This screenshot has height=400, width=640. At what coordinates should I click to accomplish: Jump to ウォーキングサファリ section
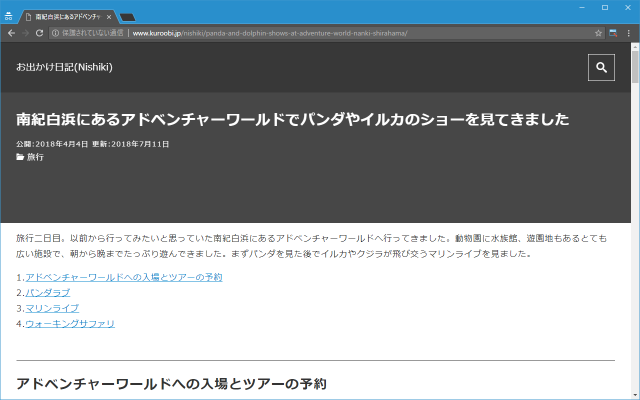point(70,324)
